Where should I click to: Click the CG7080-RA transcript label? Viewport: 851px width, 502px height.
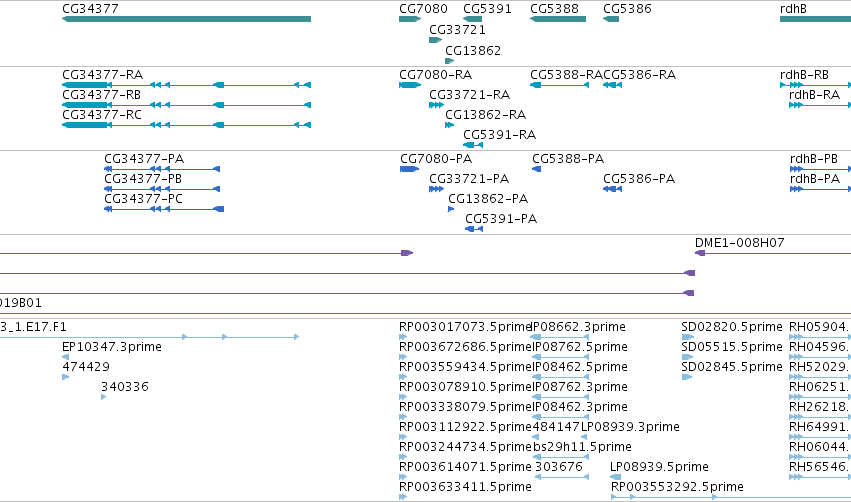[436, 75]
